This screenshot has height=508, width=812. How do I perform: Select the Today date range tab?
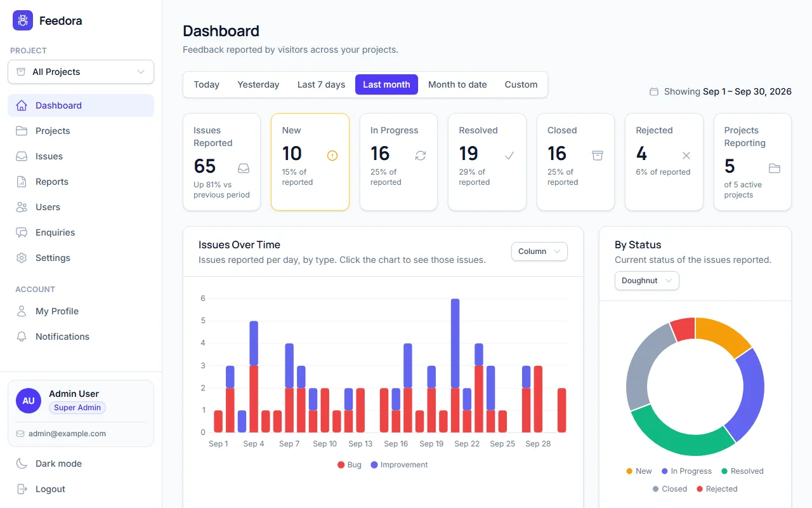click(x=207, y=84)
